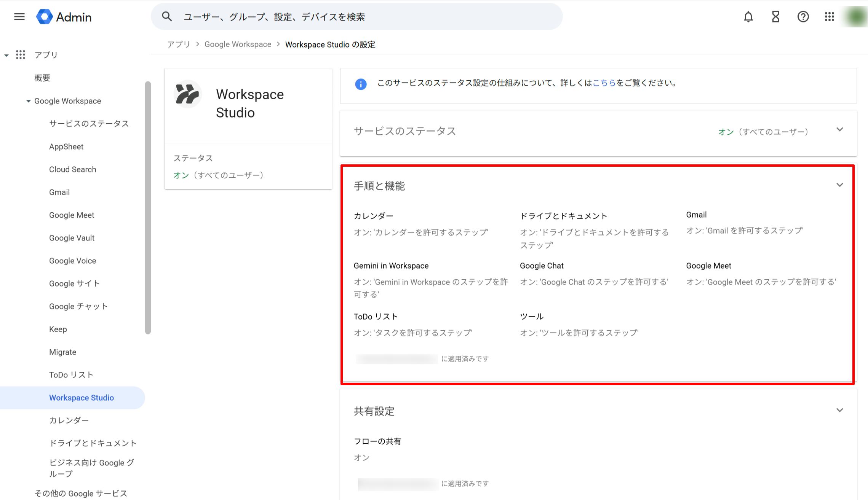Open Migrate sidebar item
This screenshot has height=500, width=868.
[x=62, y=352]
